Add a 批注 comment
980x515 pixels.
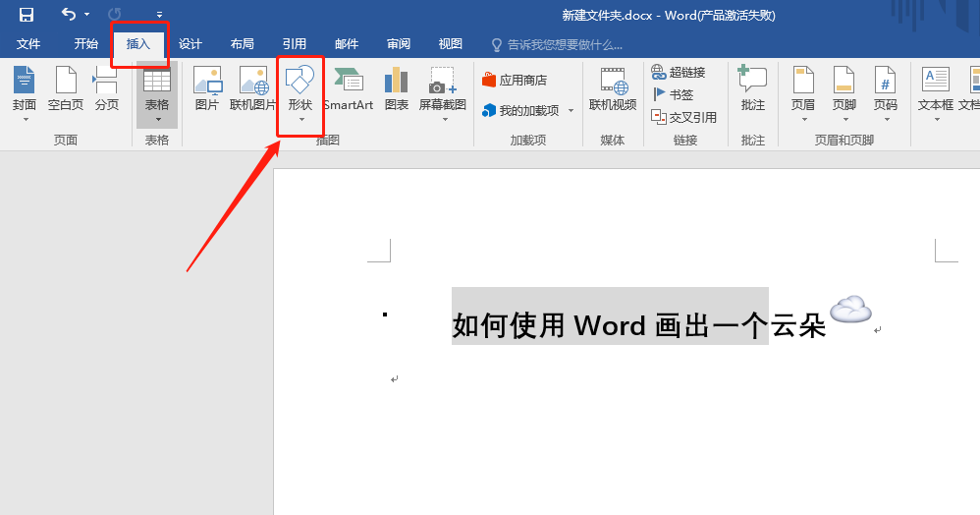click(x=752, y=88)
